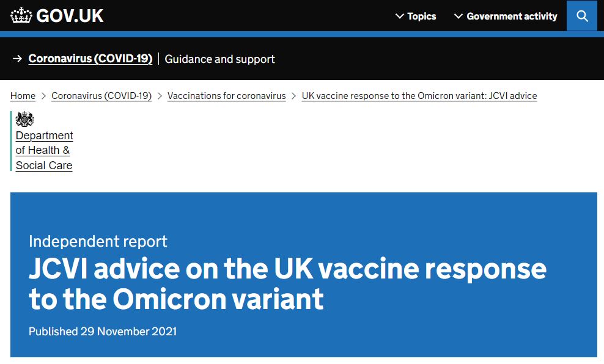Click the arrow icon beside Coronavirus banner
The width and height of the screenshot is (604, 364).
click(x=17, y=59)
